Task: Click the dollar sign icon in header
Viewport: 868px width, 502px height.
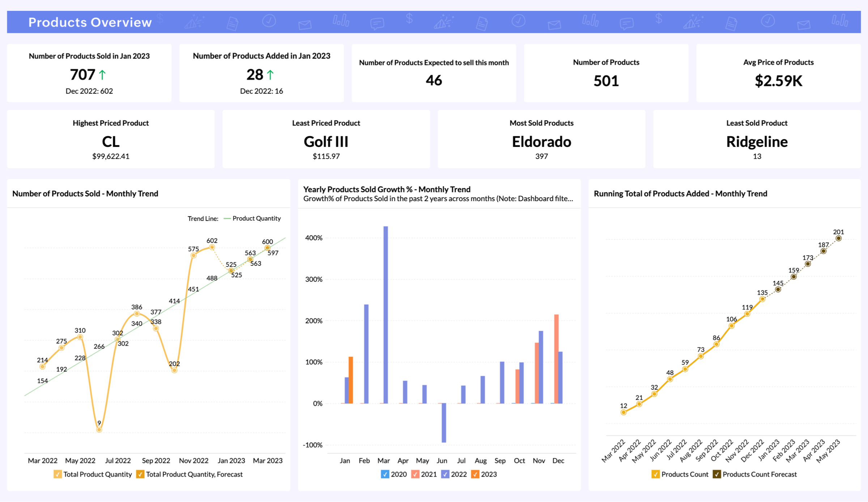Action: tap(409, 21)
